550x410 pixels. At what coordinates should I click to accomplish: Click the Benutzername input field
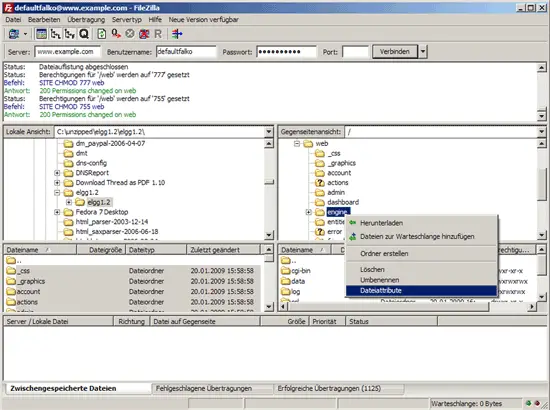(x=186, y=52)
